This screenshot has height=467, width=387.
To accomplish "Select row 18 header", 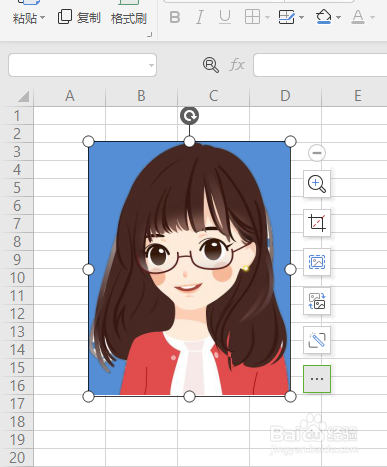I will [x=17, y=422].
